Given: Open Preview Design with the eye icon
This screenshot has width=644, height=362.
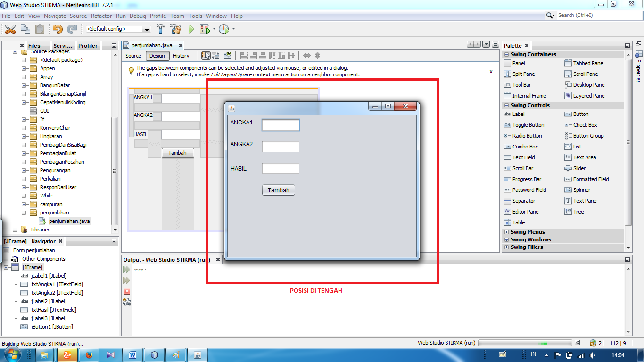Looking at the screenshot, I should point(228,55).
